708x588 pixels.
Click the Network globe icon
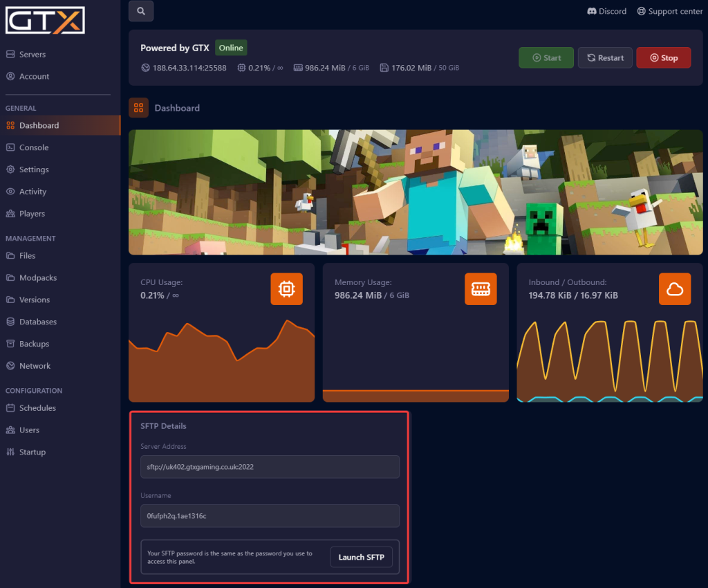point(10,366)
